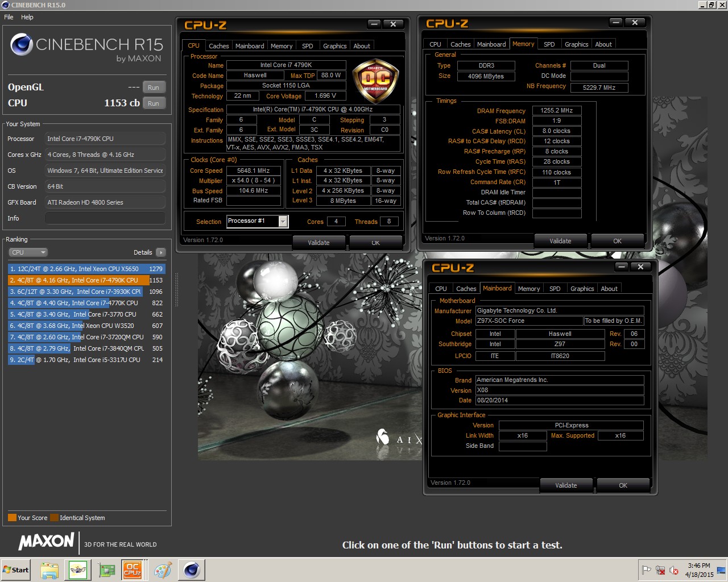The width and height of the screenshot is (728, 582).
Task: Click the DRAM Frequency value 1255.2 MHz
Action: tap(557, 111)
